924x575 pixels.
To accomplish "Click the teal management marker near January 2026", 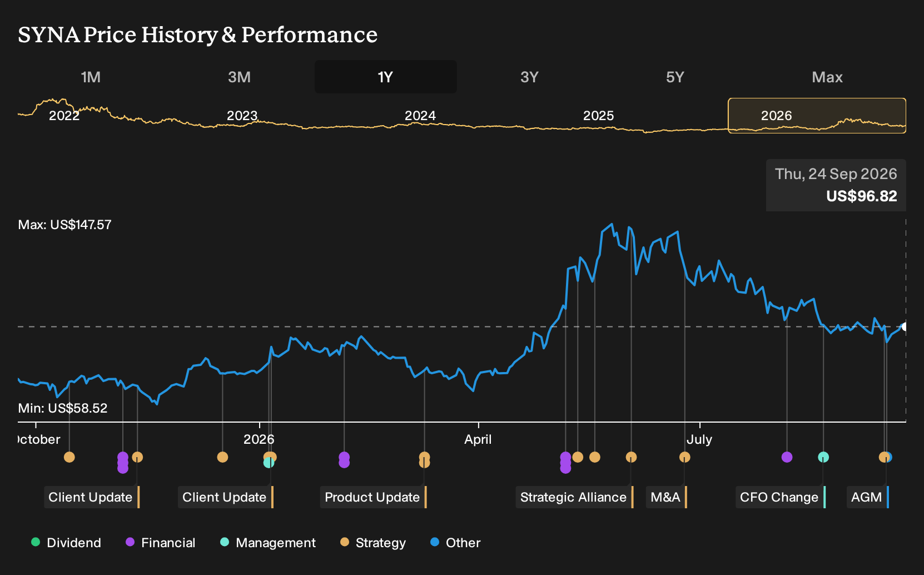I will tap(269, 463).
